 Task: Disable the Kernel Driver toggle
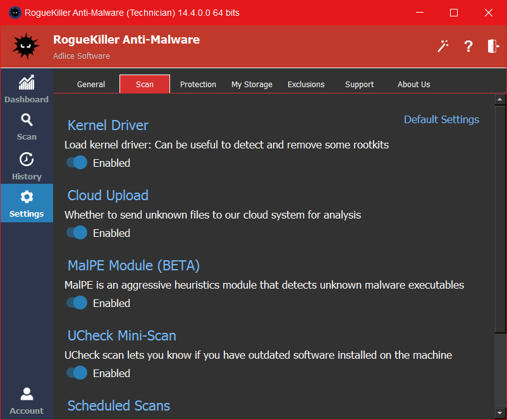76,162
